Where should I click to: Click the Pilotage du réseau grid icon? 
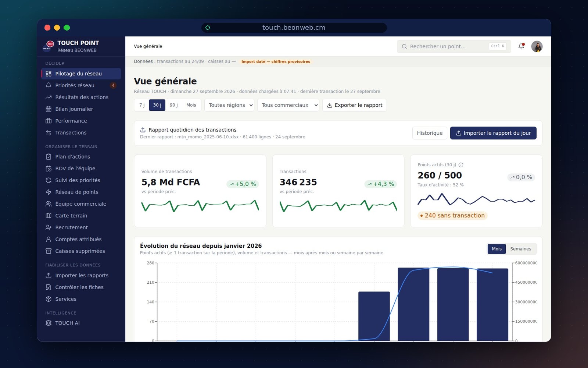pos(49,74)
